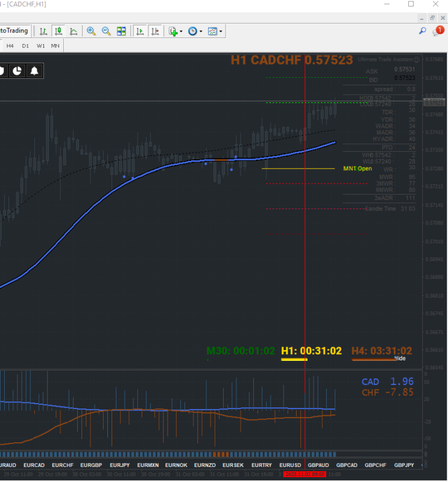Viewport: 448px width, 482px height.
Task: Switch chart to EURJPY symbol
Action: (x=120, y=465)
